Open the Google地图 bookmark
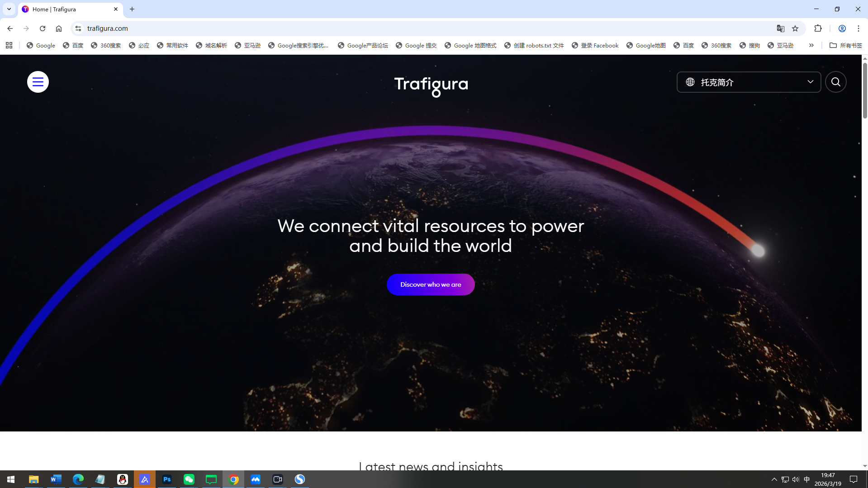Viewport: 868px width, 488px height. [646, 45]
